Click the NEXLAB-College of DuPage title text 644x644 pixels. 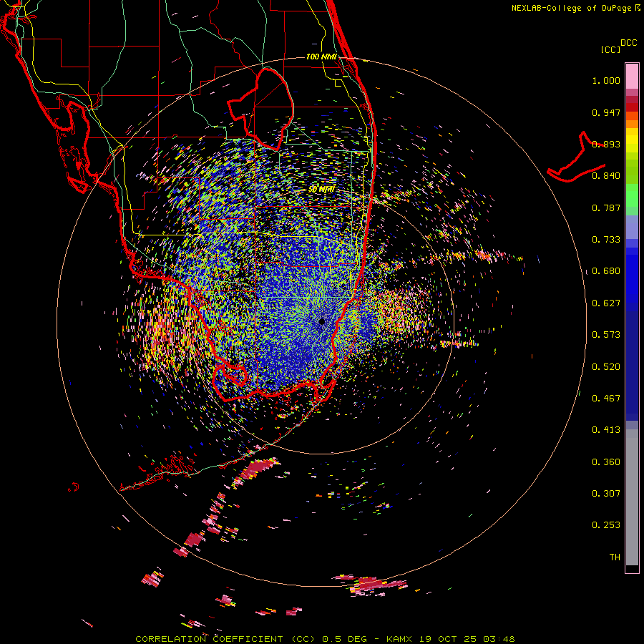tap(572, 8)
